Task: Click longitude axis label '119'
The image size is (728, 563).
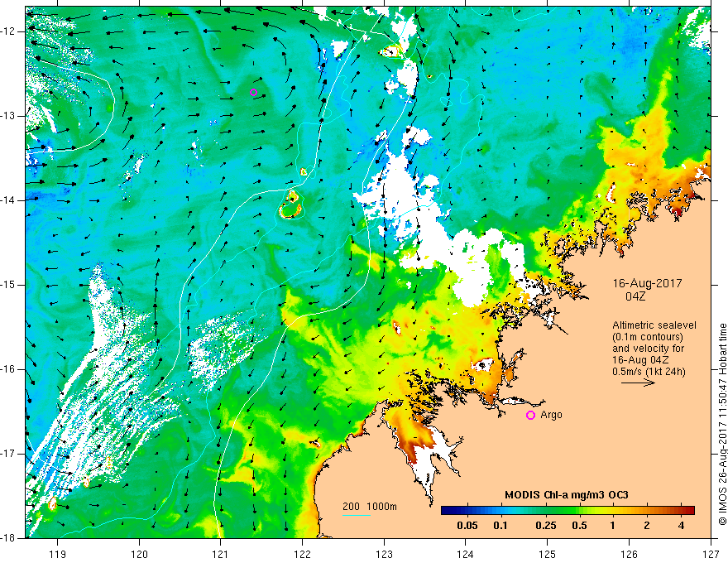Action: (57, 554)
